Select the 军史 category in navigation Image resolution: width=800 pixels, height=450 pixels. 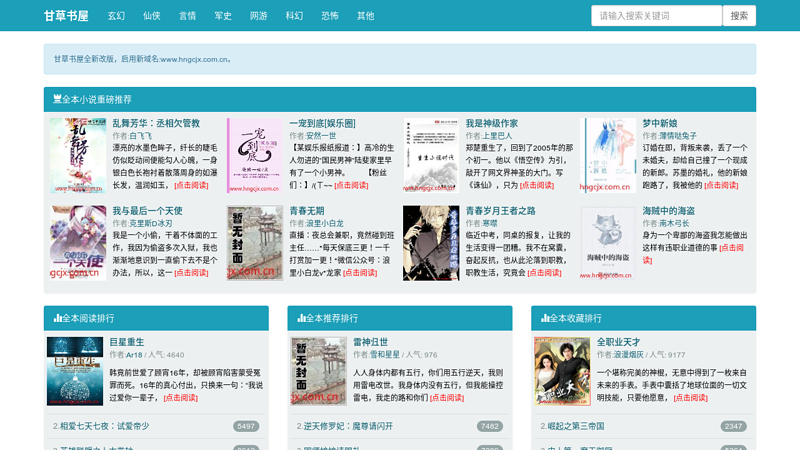[x=223, y=16]
